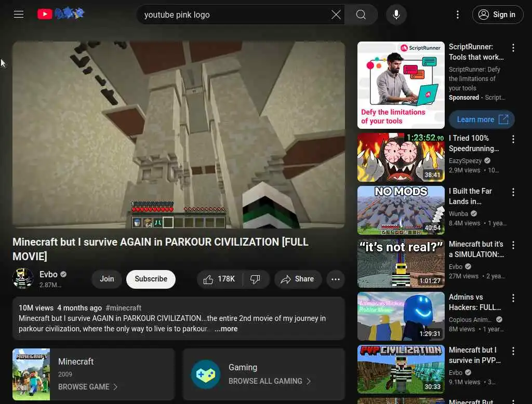Expand description with ...more
The image size is (532, 404).
[226, 329]
